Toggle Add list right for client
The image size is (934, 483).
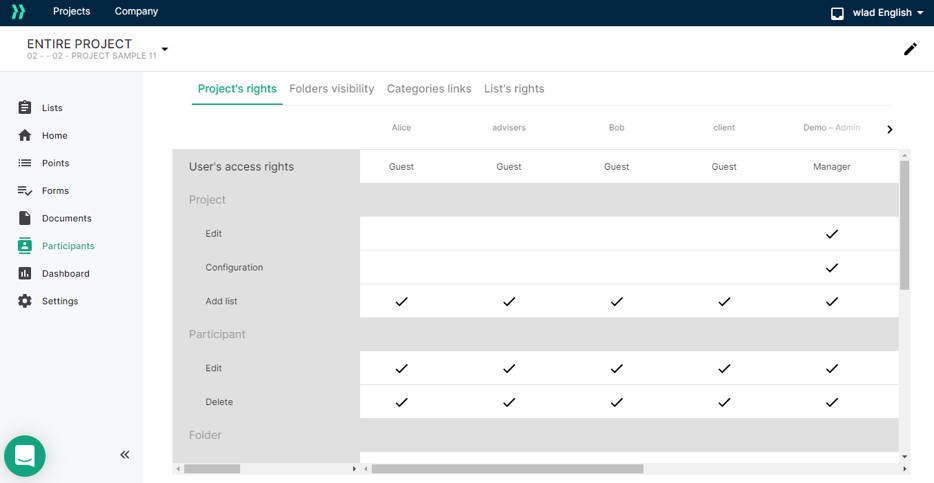[x=724, y=301]
